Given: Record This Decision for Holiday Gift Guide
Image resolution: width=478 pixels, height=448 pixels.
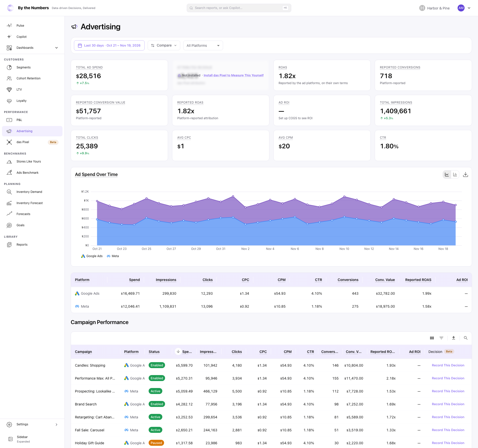Looking at the screenshot, I should click(x=448, y=443).
